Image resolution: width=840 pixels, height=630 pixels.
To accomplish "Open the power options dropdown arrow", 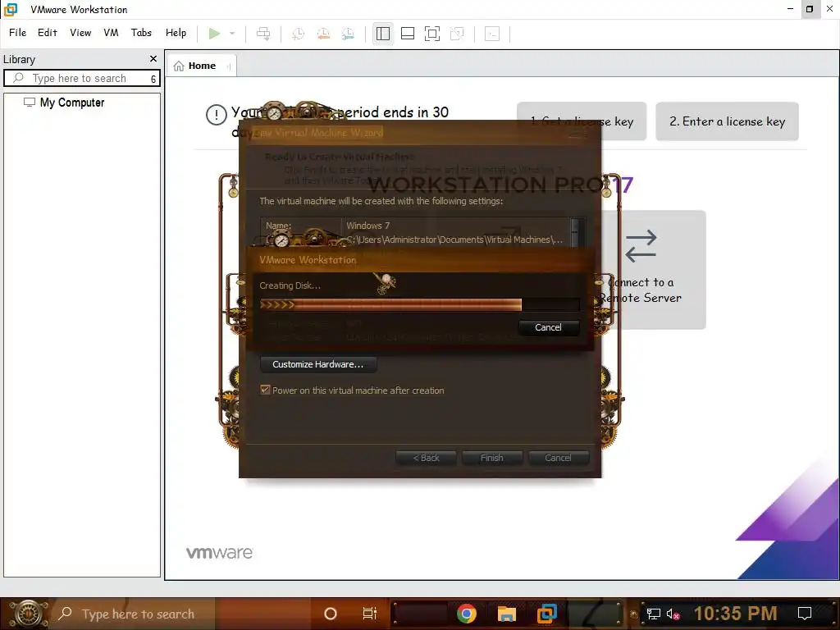I will (x=232, y=34).
